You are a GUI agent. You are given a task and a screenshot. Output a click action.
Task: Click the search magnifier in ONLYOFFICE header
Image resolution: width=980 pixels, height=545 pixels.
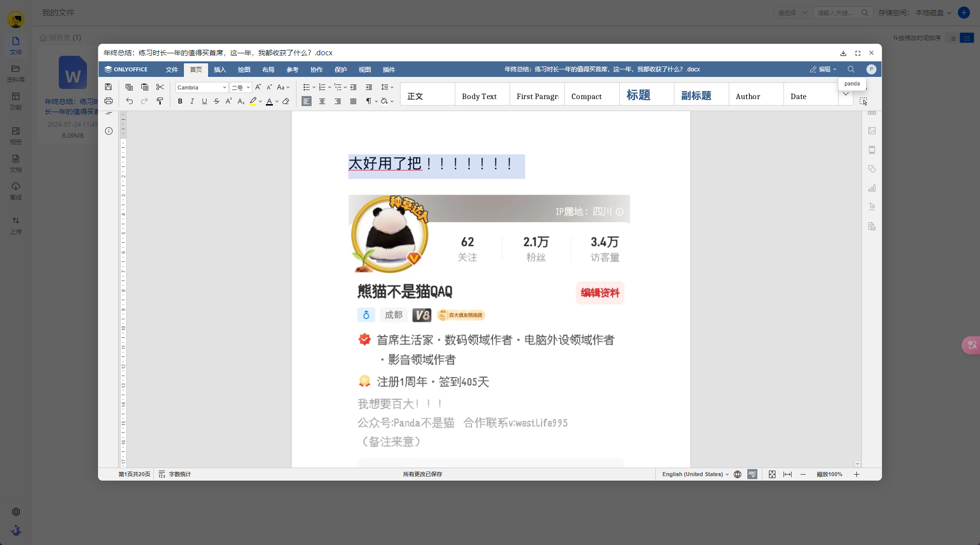point(851,69)
